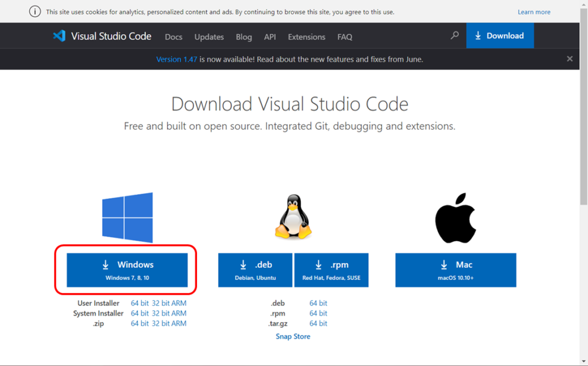Select API in the top navigation
The width and height of the screenshot is (588, 366).
270,37
